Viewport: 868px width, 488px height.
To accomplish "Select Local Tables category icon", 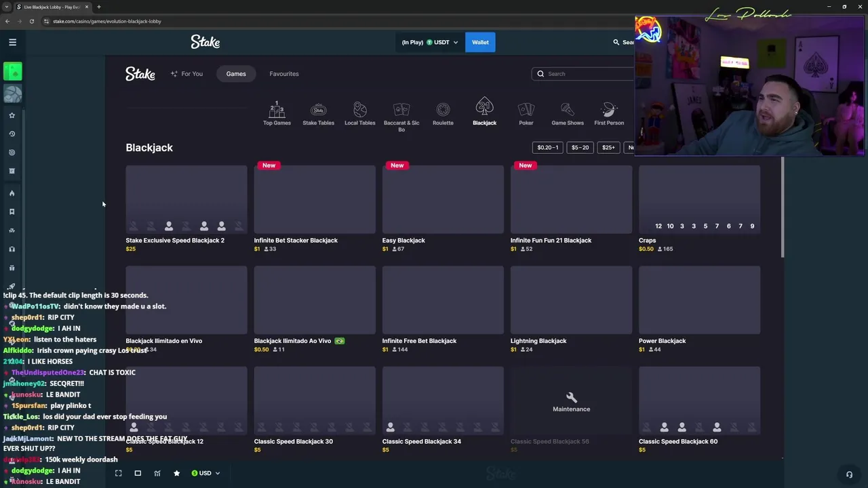I will click(359, 114).
